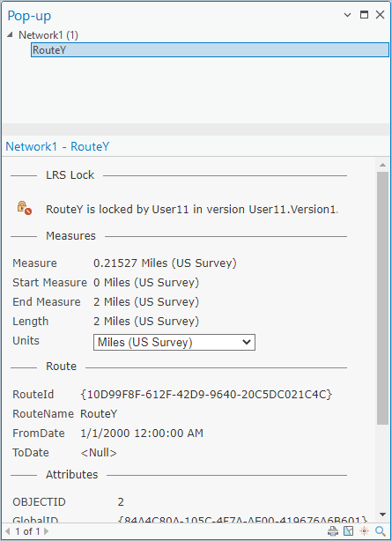Collapse the Network1 (1) tree node
The height and width of the screenshot is (541, 392).
point(10,34)
